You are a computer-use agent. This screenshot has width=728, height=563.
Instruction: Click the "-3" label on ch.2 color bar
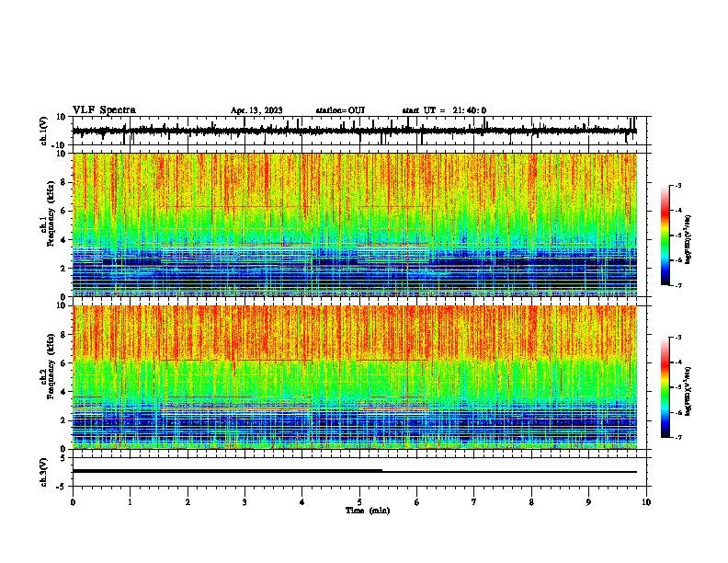click(x=677, y=338)
